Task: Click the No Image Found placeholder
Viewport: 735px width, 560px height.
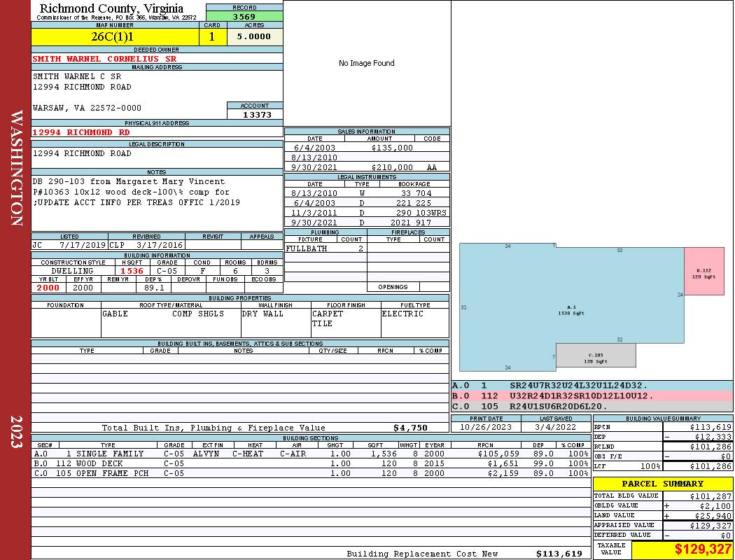Action: coord(366,63)
